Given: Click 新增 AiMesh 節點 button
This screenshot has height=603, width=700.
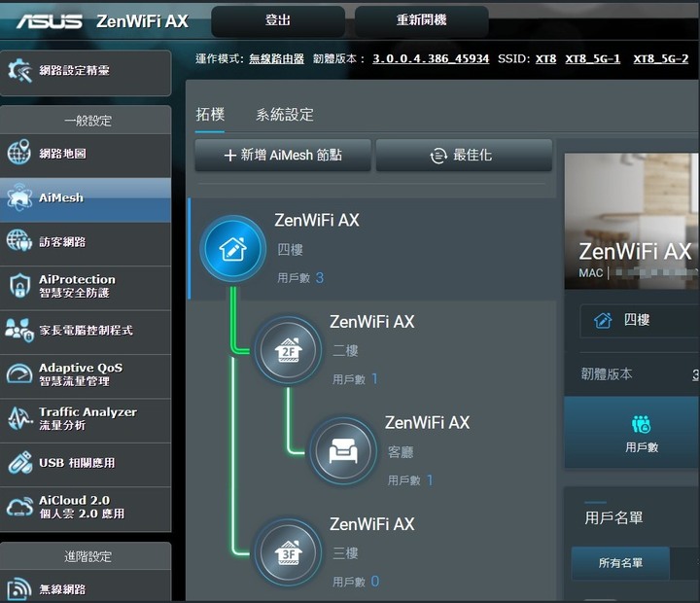Looking at the screenshot, I should click(x=283, y=155).
